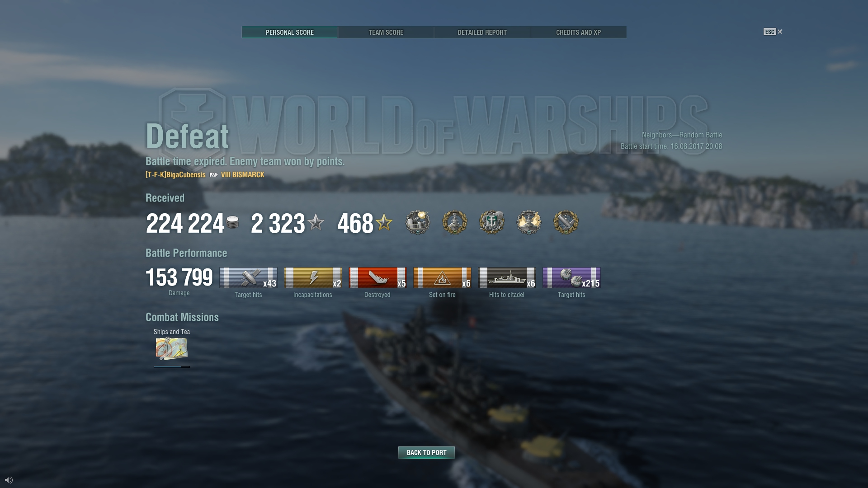Click the Incapacitations x2 ribbon

313,277
